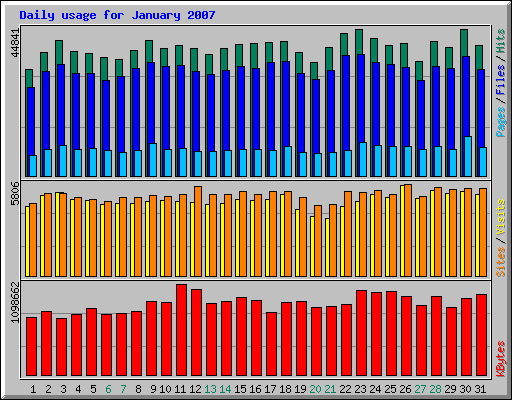This screenshot has width=512, height=400.
Task: Click the blue Files bar for day 15
Action: point(241,107)
